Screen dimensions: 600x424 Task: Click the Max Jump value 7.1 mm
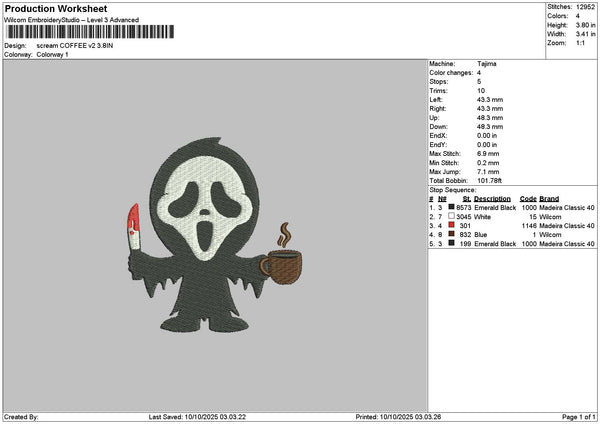[488, 172]
